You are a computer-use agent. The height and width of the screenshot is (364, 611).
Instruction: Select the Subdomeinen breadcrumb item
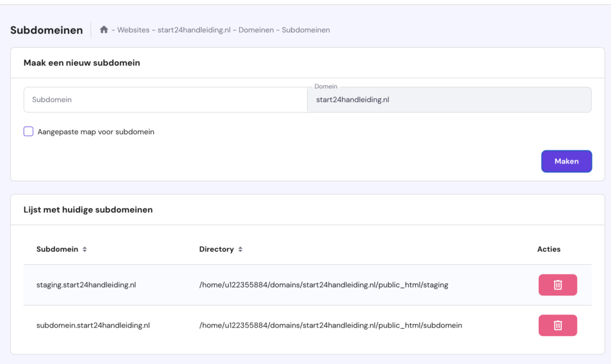click(305, 30)
